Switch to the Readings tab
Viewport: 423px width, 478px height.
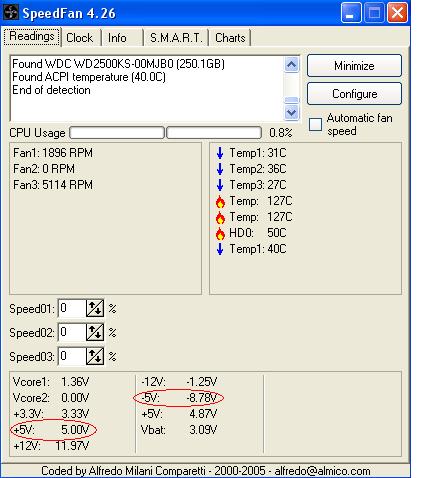[x=32, y=36]
